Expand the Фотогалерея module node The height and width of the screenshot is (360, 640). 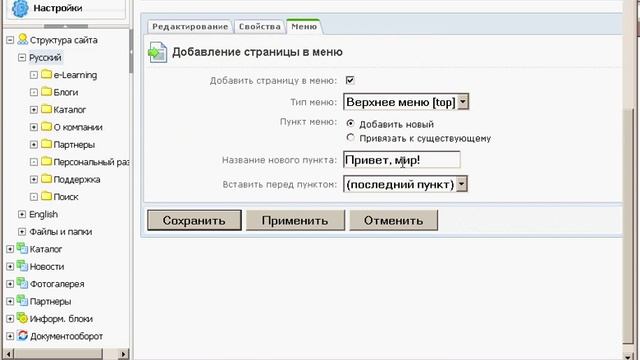(10, 284)
